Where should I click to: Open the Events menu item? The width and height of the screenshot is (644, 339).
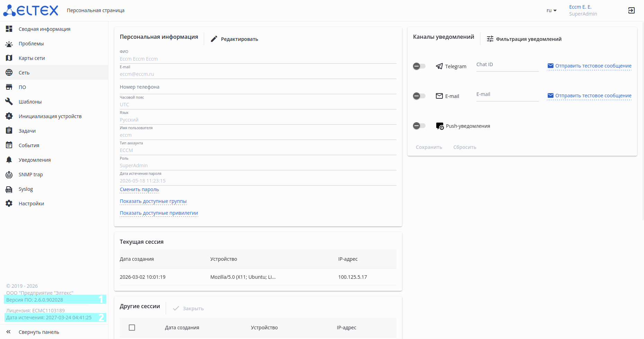pos(29,145)
